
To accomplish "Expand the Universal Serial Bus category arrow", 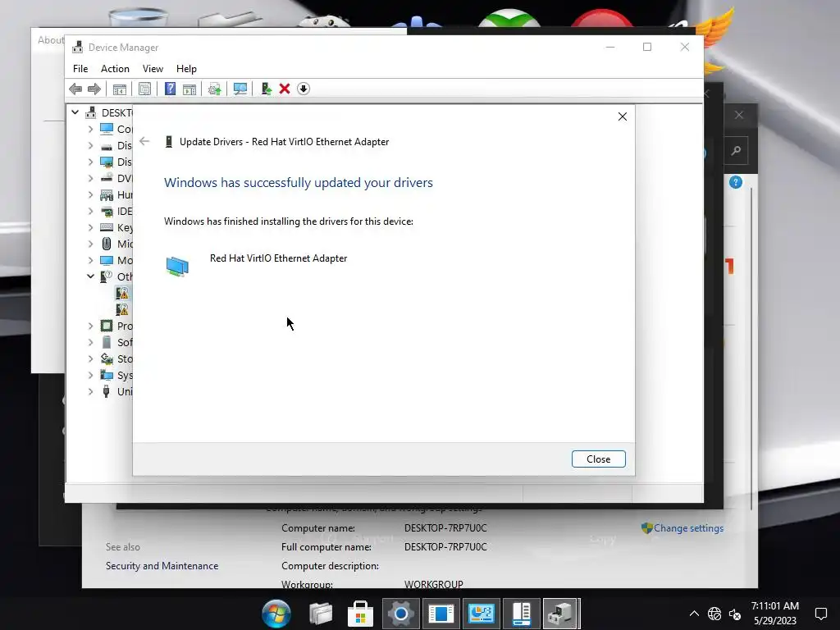I will coord(90,391).
